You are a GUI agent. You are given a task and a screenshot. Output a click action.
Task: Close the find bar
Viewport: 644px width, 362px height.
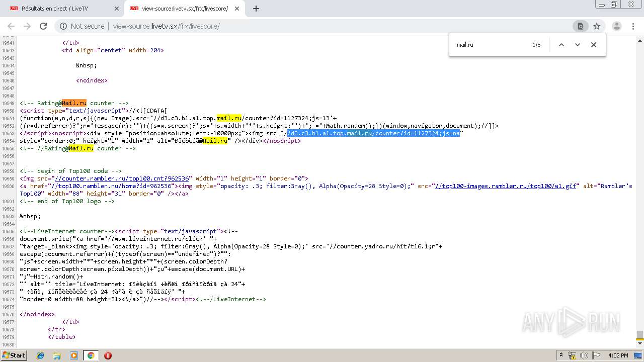594,45
